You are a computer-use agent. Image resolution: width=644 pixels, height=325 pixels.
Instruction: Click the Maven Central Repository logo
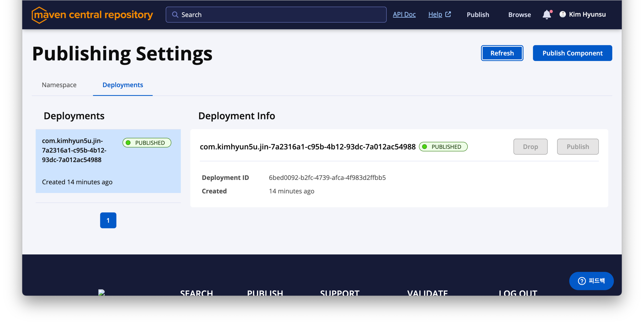[92, 15]
